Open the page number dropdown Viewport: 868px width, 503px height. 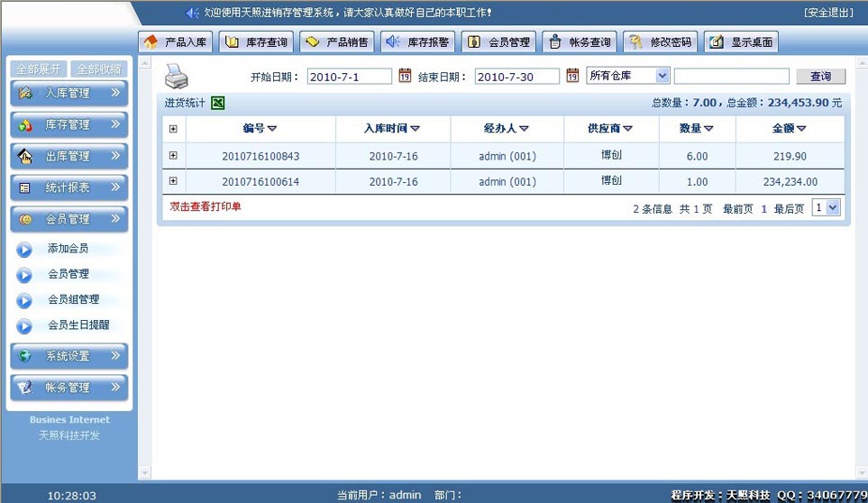pyautogui.click(x=826, y=207)
